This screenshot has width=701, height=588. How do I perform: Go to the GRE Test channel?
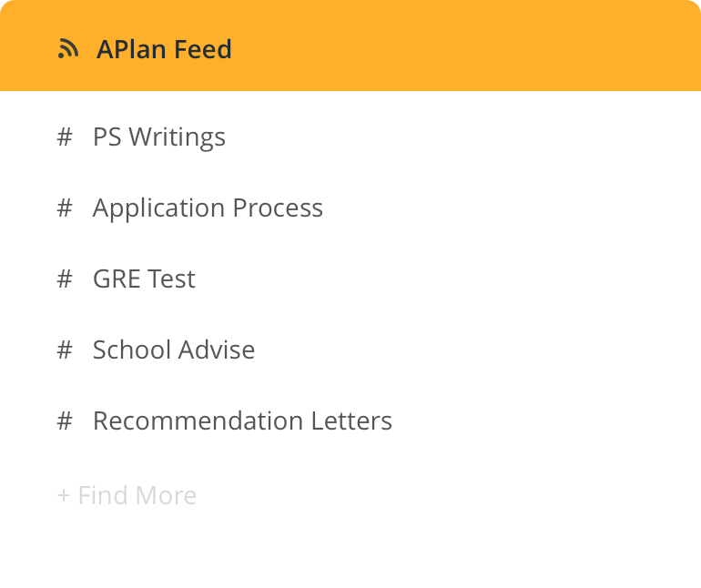144,279
